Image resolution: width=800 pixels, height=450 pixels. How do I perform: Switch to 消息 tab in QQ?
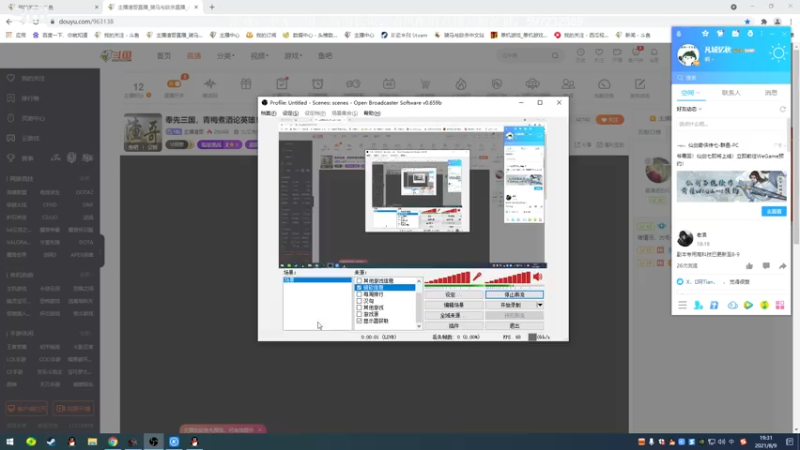tap(770, 93)
